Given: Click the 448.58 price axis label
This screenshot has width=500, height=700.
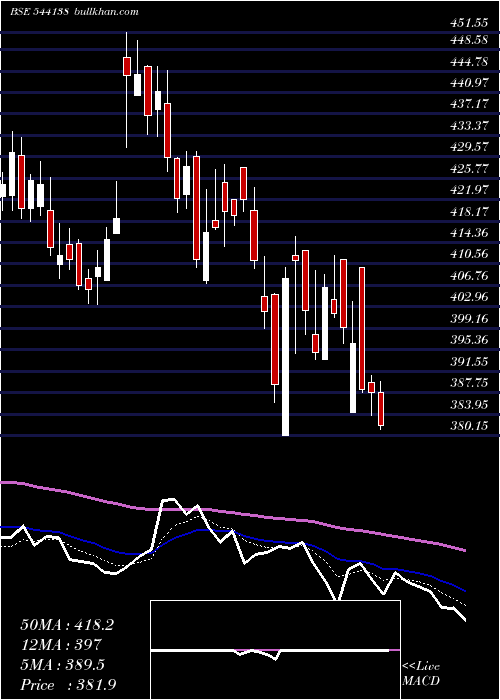Looking at the screenshot, I should point(468,40).
